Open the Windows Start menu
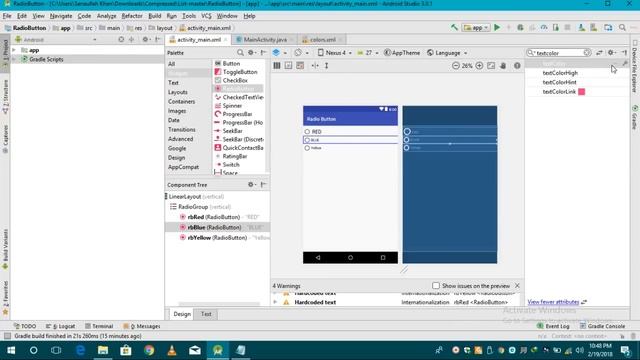The width and height of the screenshot is (640, 360). coord(11,350)
